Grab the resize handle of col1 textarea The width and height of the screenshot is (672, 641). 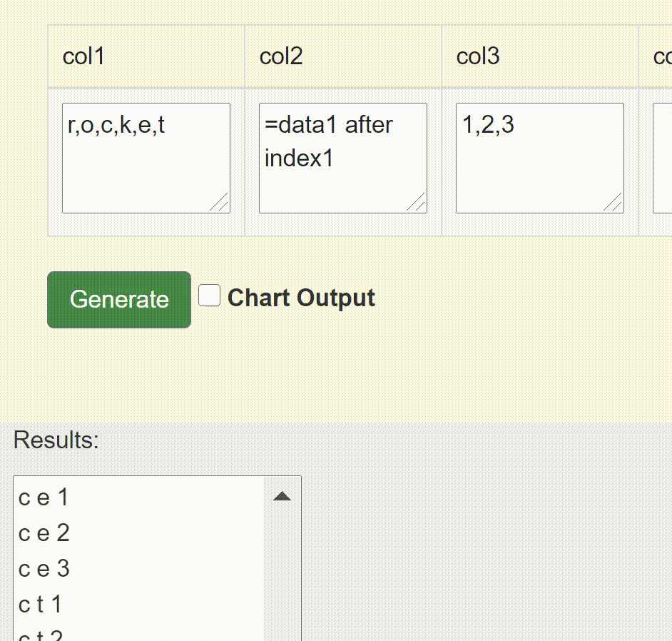(220, 203)
